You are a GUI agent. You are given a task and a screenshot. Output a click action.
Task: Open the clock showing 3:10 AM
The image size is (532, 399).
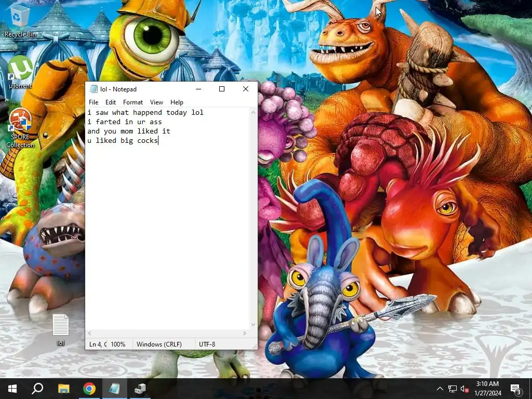tap(487, 389)
